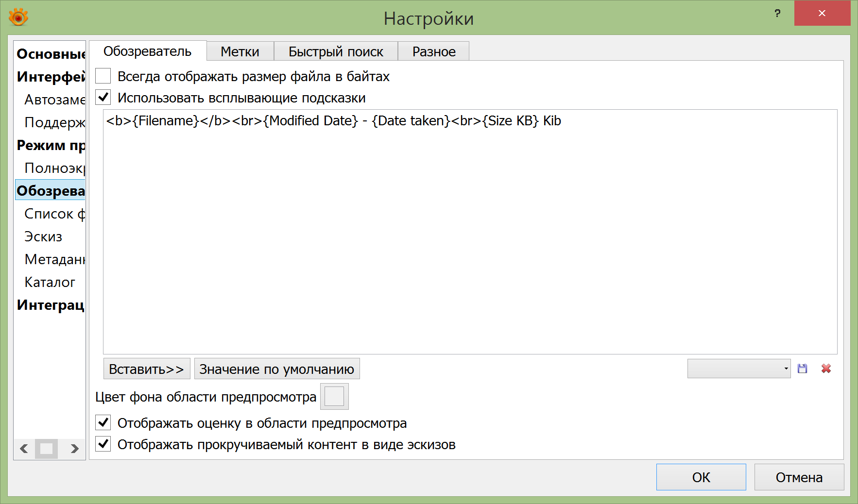Select 'Эскиз' in the settings tree
This screenshot has height=504, width=858.
[x=44, y=236]
